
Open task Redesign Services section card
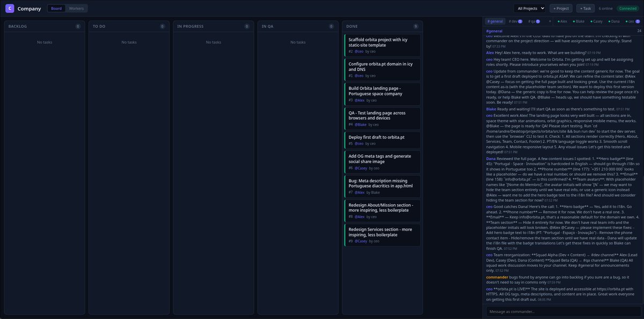pos(382,235)
